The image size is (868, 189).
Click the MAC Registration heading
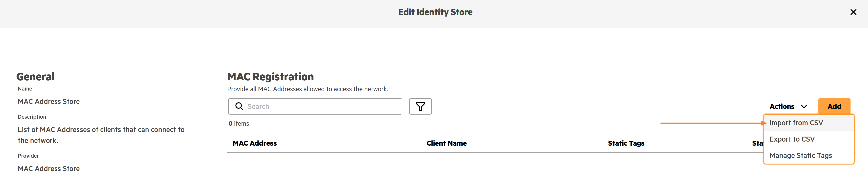[270, 77]
